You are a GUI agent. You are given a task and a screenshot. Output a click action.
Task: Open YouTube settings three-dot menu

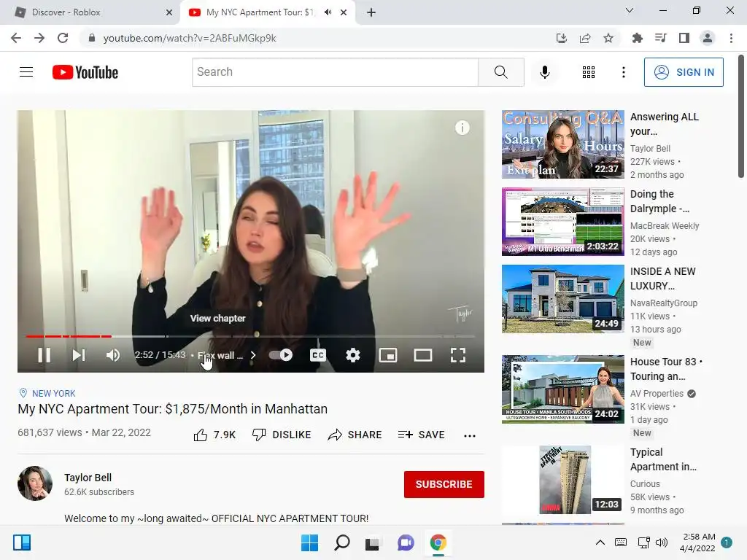(x=624, y=72)
